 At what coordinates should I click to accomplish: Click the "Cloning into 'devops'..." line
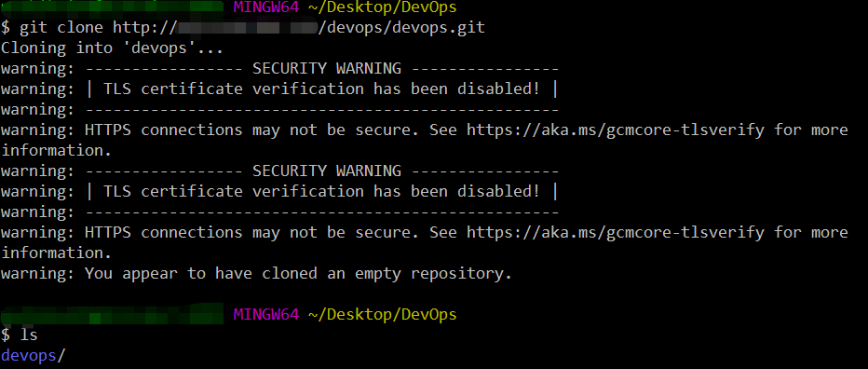[x=112, y=48]
